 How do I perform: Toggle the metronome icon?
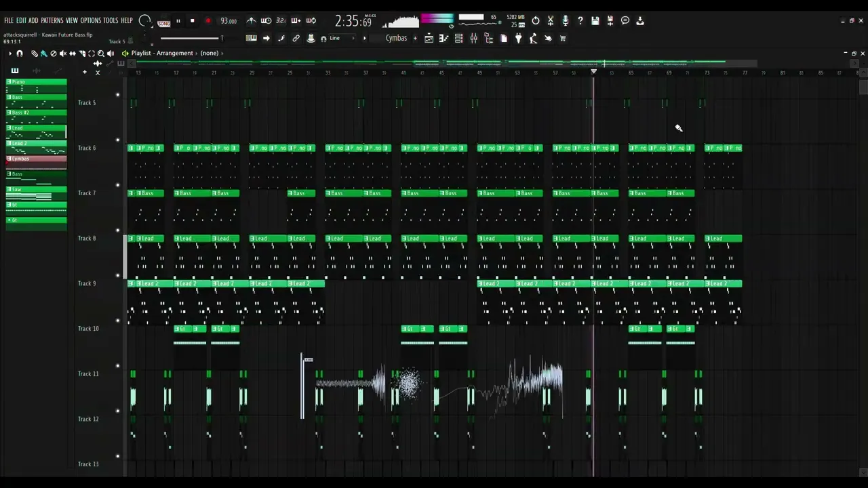[x=251, y=21]
